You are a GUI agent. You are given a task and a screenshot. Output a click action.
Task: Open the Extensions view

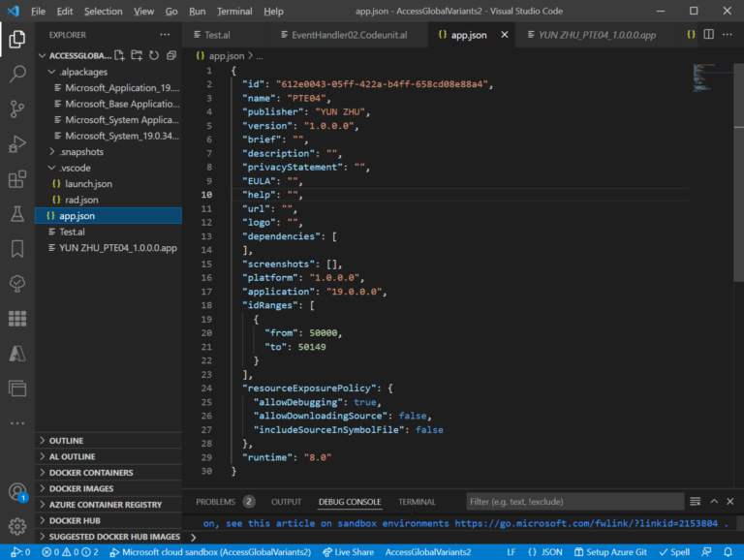pyautogui.click(x=16, y=179)
